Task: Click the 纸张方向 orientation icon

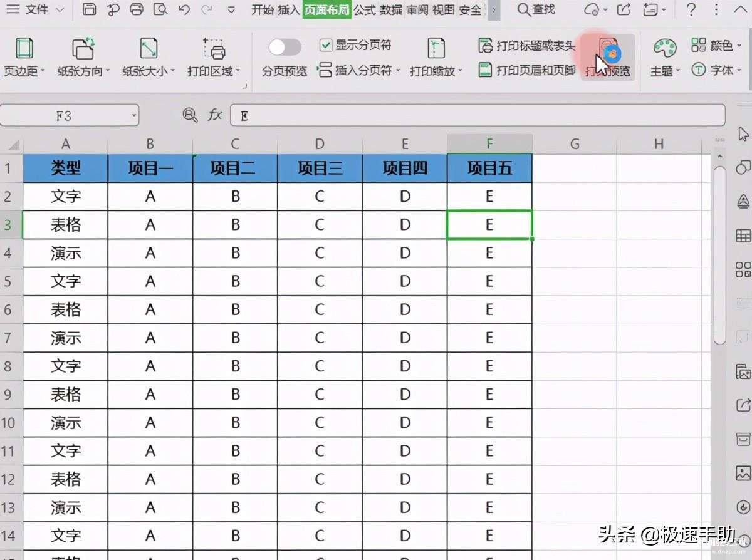Action: coord(83,49)
